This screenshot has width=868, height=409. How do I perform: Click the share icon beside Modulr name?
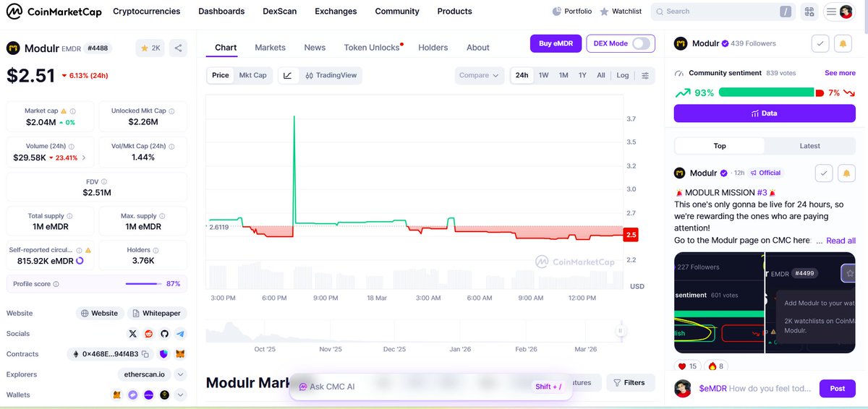point(179,48)
